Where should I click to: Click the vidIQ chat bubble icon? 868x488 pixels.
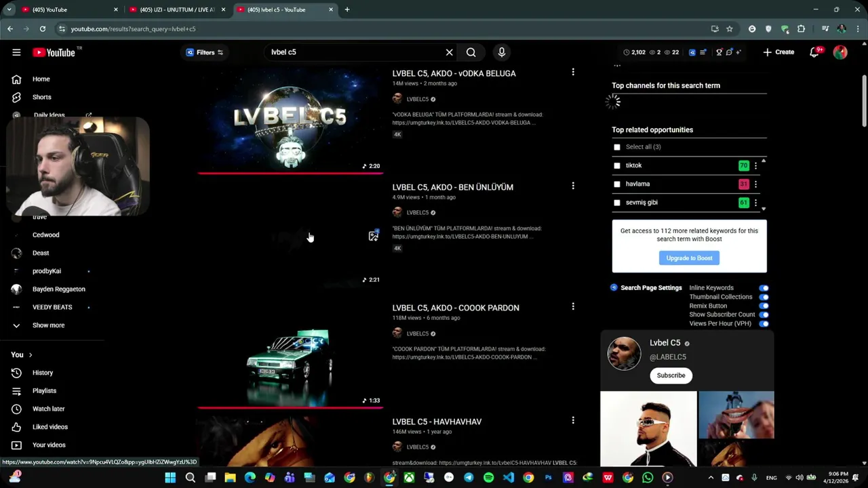[730, 52]
